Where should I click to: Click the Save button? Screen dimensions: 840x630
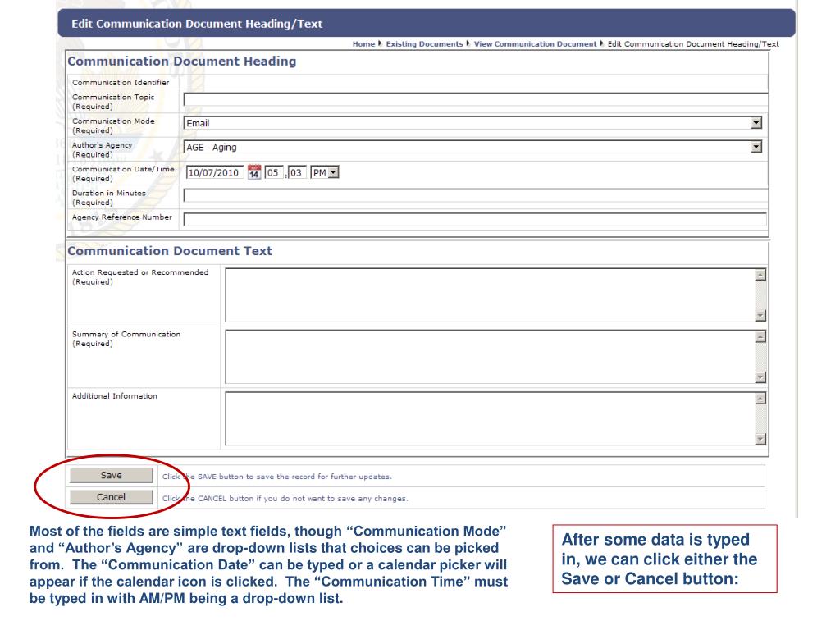point(111,475)
